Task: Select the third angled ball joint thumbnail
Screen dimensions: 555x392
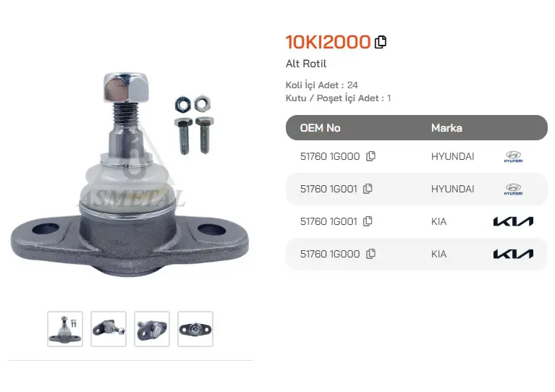Action: point(152,329)
